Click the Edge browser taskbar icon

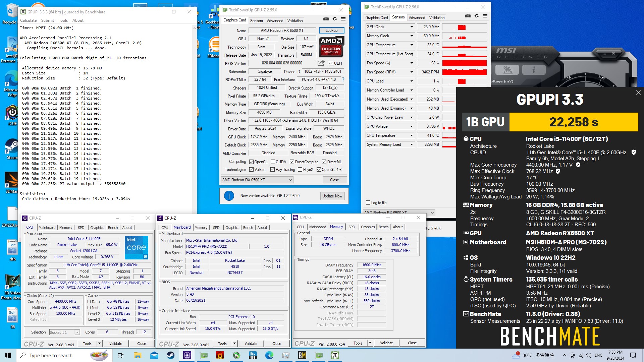click(269, 355)
